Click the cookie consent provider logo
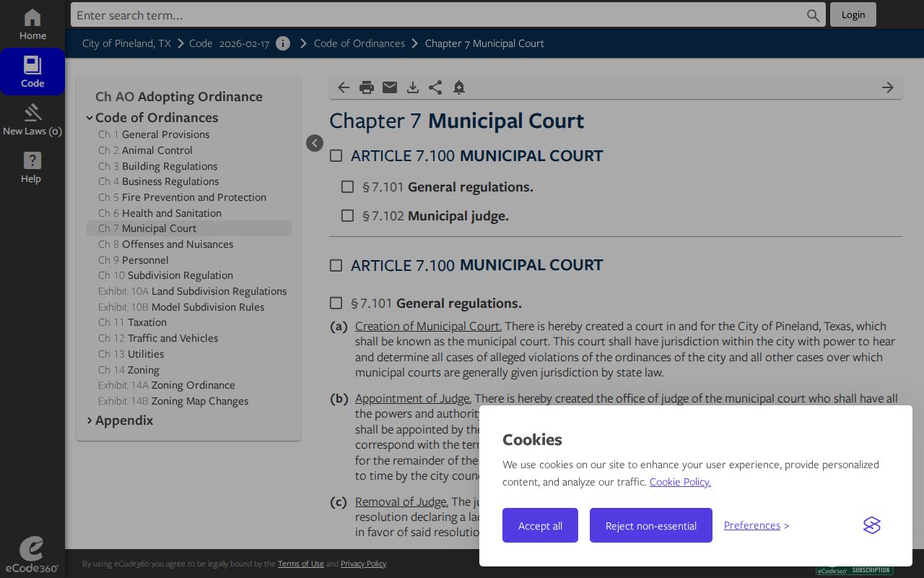This screenshot has height=578, width=924. click(x=872, y=525)
